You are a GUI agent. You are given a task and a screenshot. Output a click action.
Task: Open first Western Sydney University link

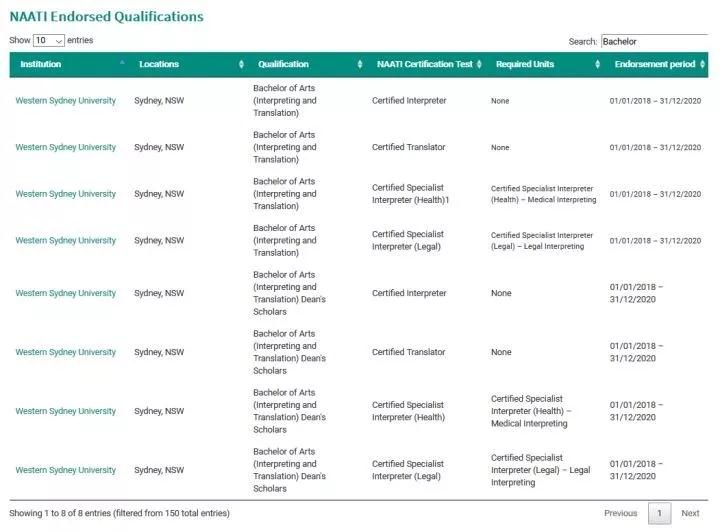pyautogui.click(x=65, y=101)
